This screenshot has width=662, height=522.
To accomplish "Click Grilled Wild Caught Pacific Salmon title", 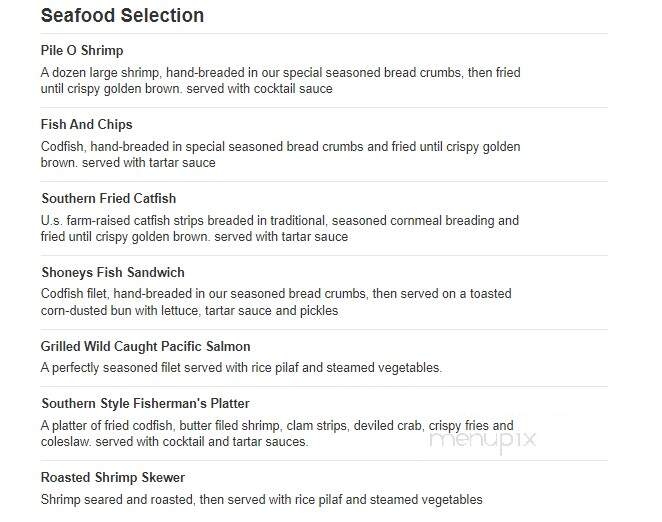I will (x=146, y=346).
